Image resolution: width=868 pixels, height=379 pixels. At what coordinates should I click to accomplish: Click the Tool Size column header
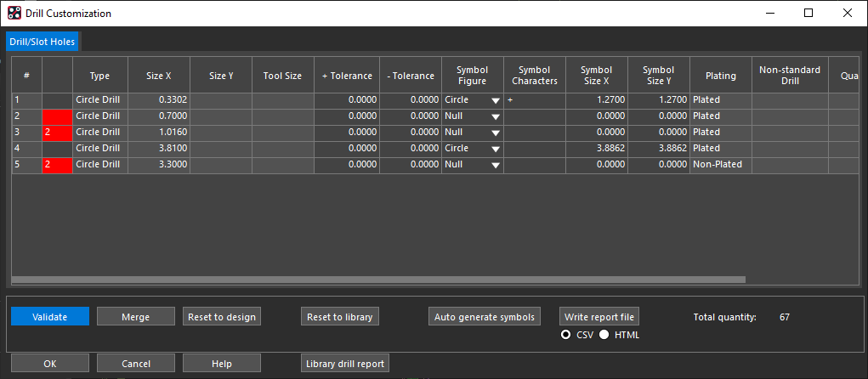pyautogui.click(x=283, y=76)
